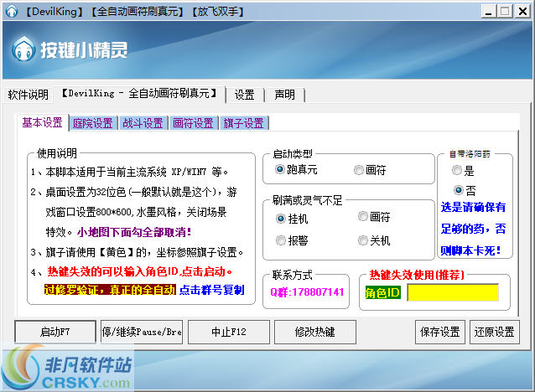This screenshot has height=392, width=535.
Task: Select 否 for 自带洛阳药
Action: click(x=465, y=190)
